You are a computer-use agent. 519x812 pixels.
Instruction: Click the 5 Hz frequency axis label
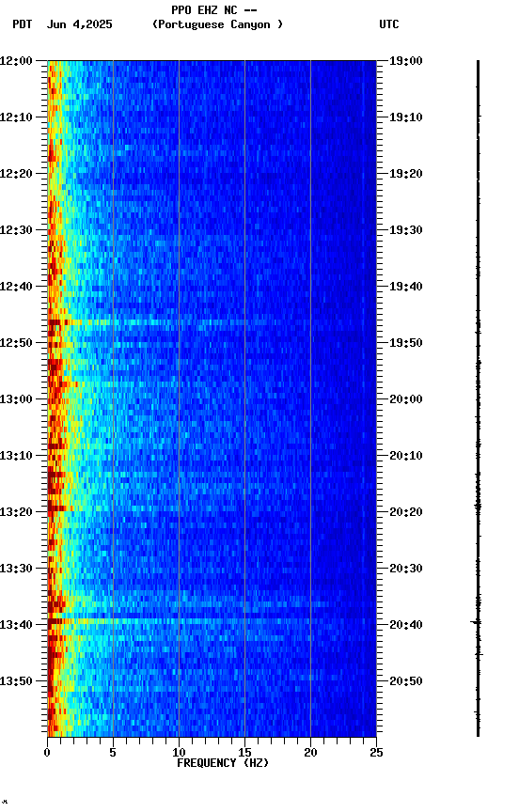[113, 753]
